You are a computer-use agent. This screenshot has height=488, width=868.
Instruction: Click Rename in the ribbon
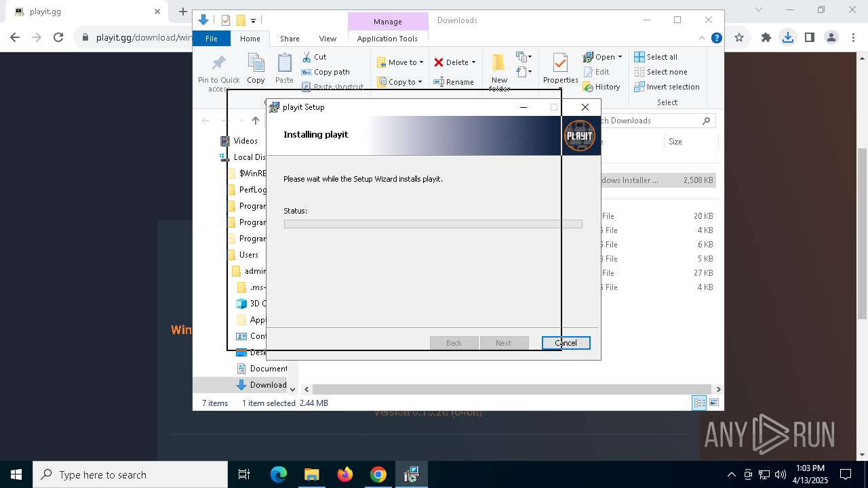click(454, 82)
